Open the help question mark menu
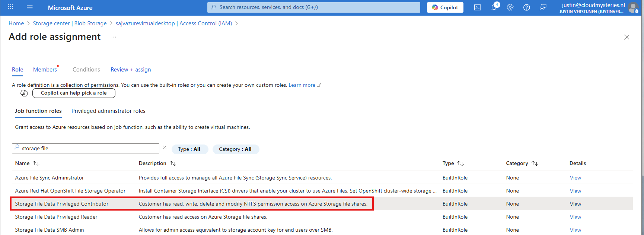This screenshot has width=644, height=235. point(526,7)
